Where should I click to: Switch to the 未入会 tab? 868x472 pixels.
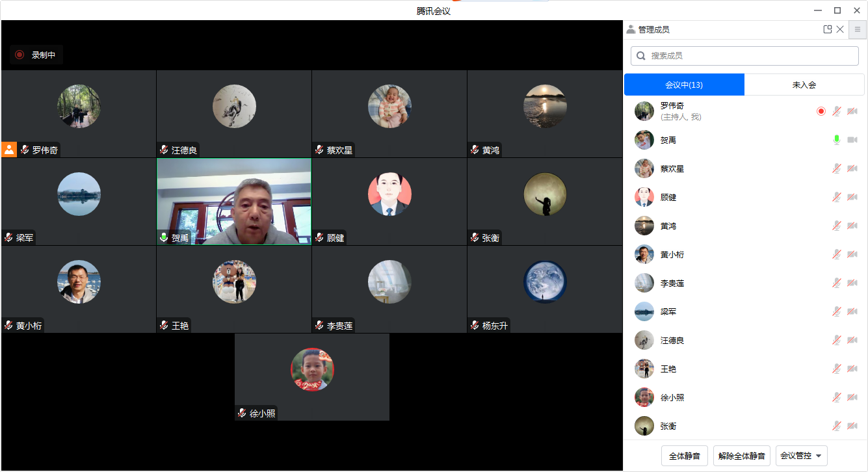[804, 85]
